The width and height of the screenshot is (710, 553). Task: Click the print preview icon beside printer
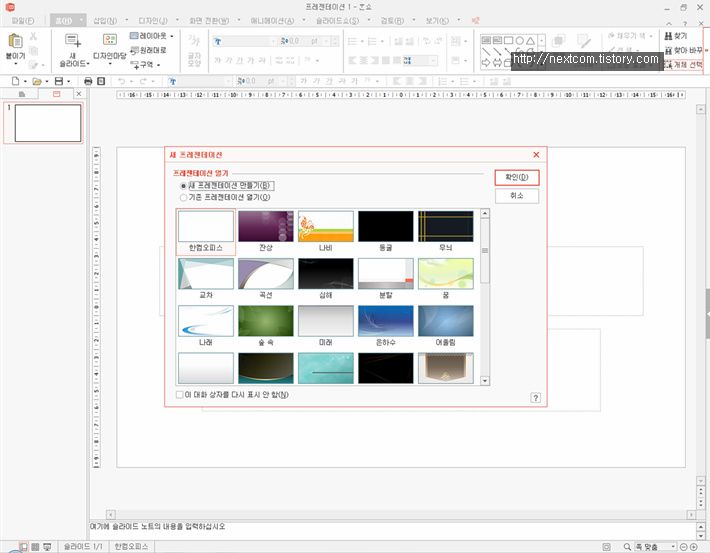(101, 81)
